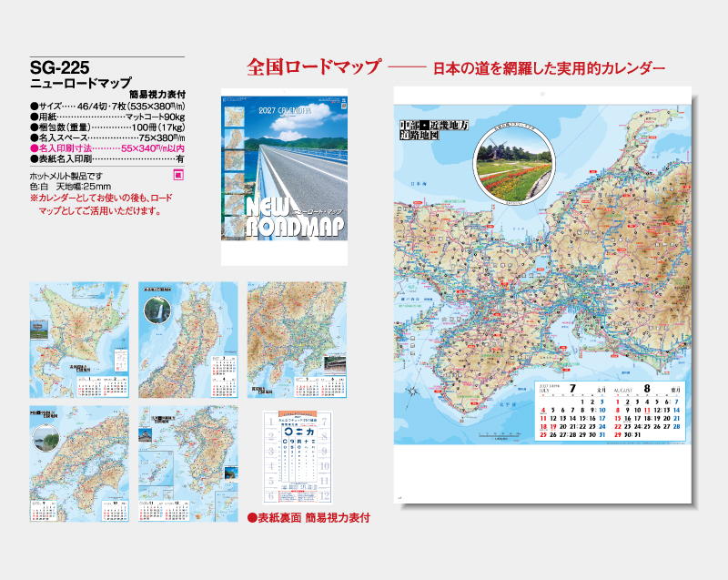
Task: Click the red ※カレンダーとしてお使いの後も note
Action: tap(101, 204)
